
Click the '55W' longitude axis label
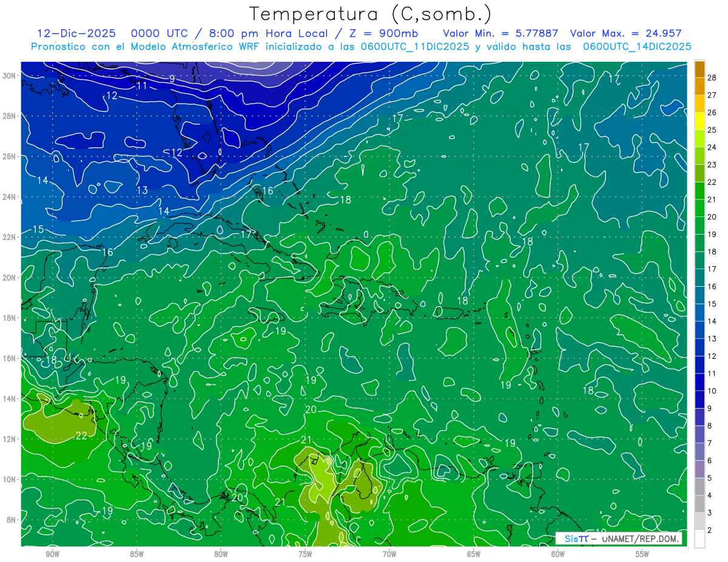point(642,554)
